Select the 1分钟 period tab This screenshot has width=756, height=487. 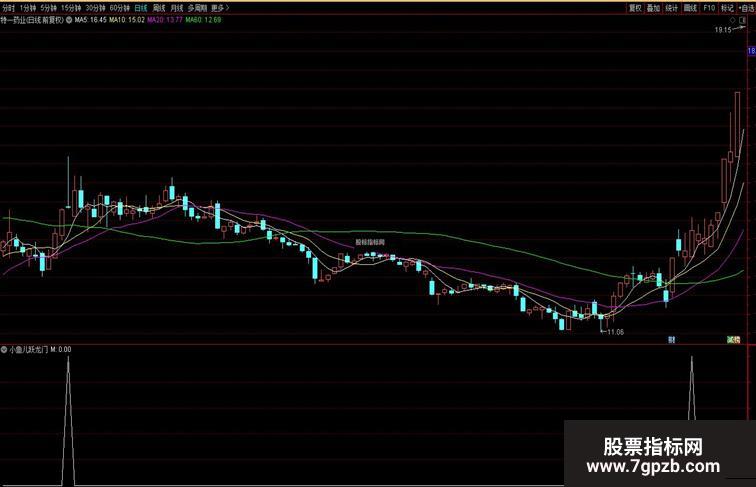(28, 8)
